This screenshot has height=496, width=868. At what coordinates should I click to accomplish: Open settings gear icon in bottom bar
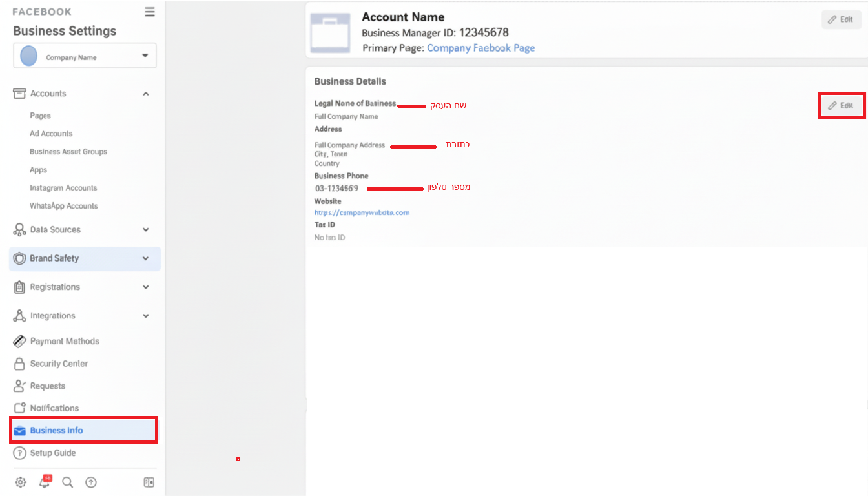click(21, 482)
